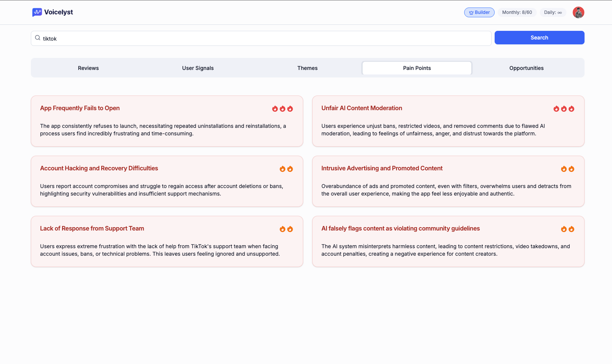Click fire icons on Lack of Response card

point(286,229)
